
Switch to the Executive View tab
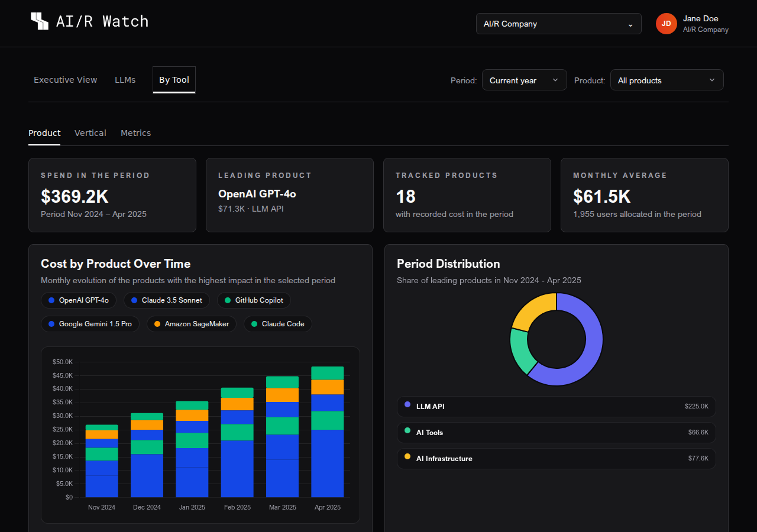coord(66,80)
